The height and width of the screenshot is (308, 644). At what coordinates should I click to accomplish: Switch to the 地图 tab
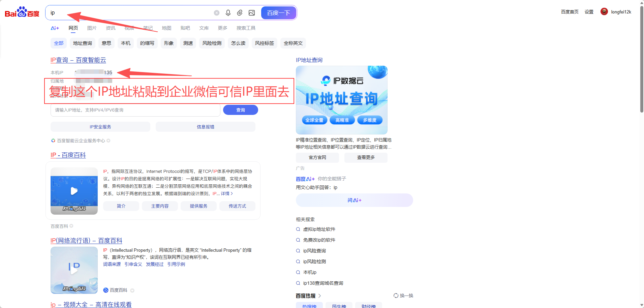pos(166,28)
